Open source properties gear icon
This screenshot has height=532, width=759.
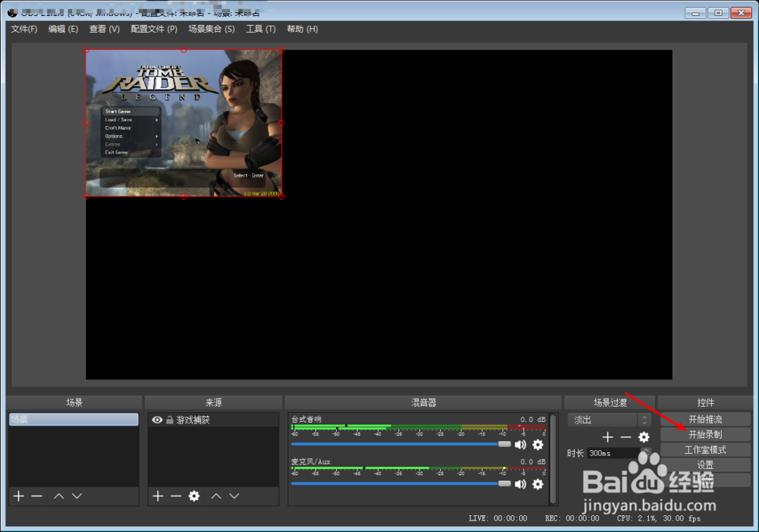click(x=194, y=496)
